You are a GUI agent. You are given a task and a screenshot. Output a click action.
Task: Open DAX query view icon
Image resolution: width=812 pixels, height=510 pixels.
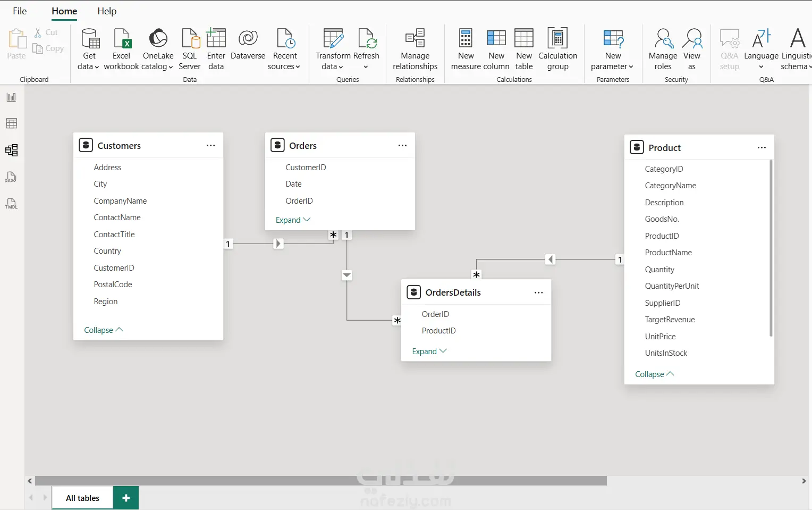(11, 177)
